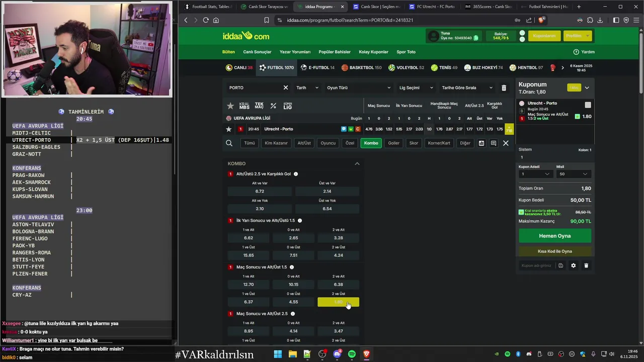Select the Alt/Üst market tab

coord(304,143)
